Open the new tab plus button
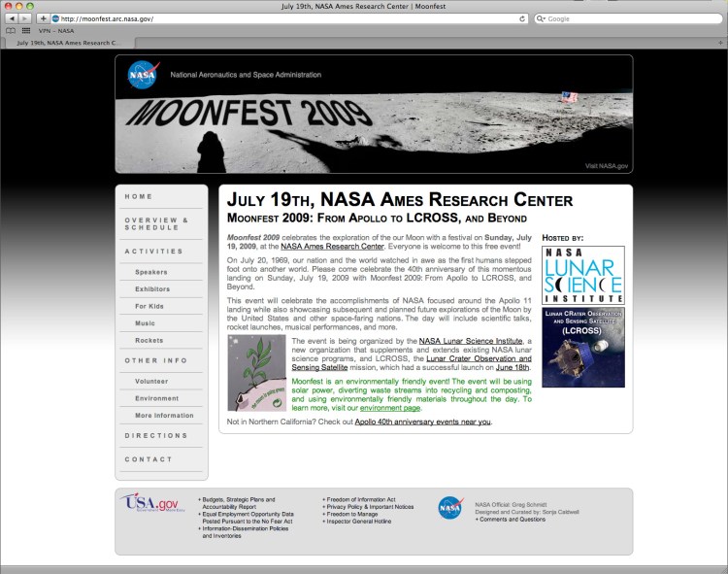Viewport: 728px width, 574px height. 720,43
